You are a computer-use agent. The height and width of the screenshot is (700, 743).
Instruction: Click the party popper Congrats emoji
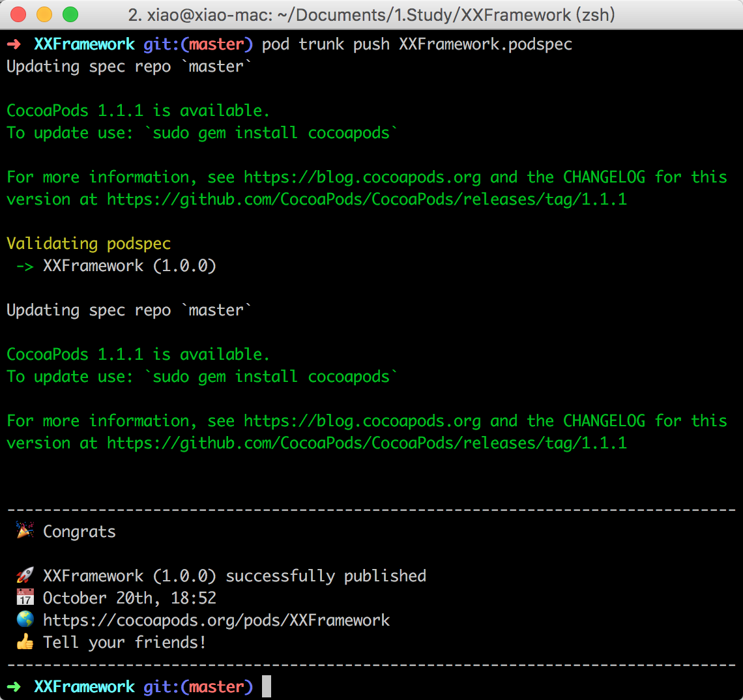pyautogui.click(x=25, y=531)
